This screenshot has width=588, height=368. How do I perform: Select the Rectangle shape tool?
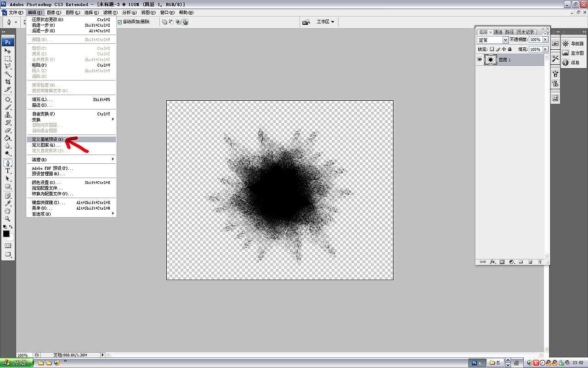pos(8,186)
